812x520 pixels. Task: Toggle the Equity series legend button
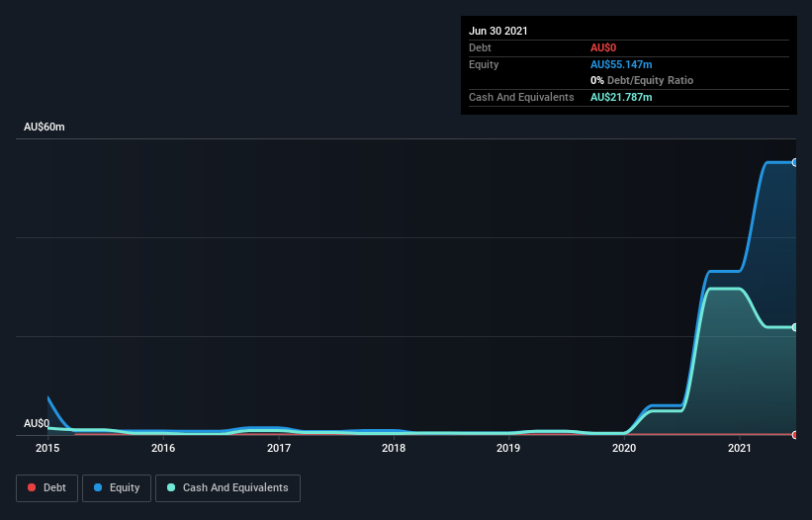pyautogui.click(x=117, y=488)
